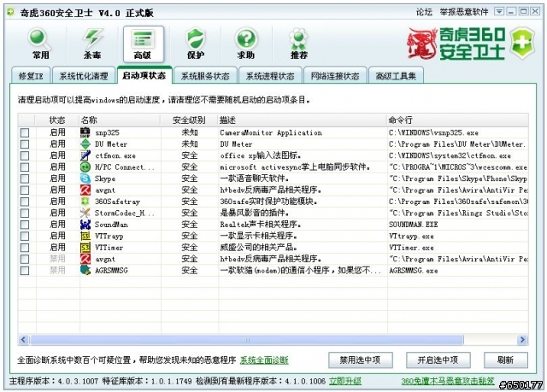Click the ctfmon.exe pen icon
Screen dimensions: 547x392
click(85, 155)
